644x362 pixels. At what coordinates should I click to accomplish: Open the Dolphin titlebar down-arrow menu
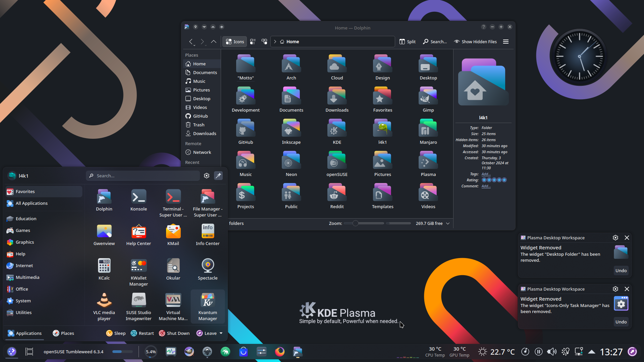point(204,27)
